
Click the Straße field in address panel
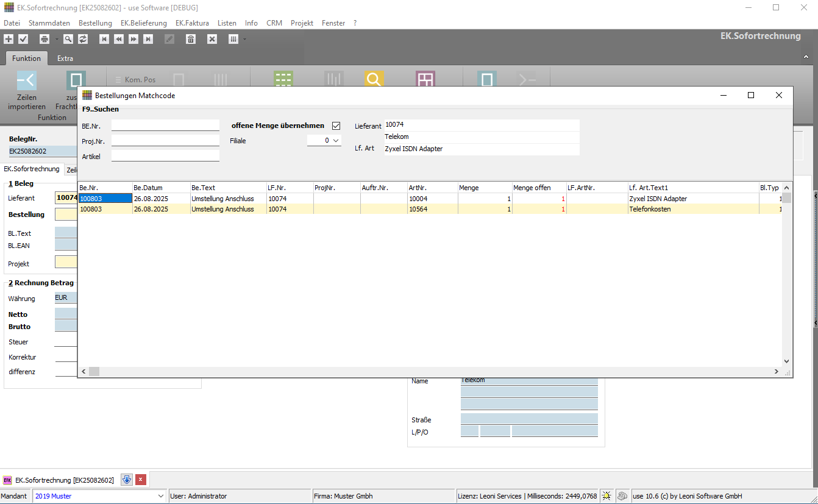pyautogui.click(x=529, y=419)
